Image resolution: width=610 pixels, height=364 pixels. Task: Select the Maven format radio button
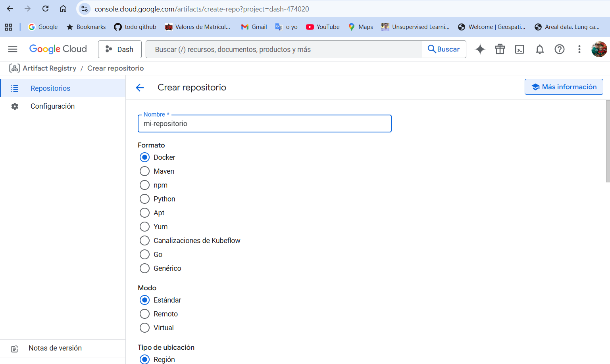(144, 171)
